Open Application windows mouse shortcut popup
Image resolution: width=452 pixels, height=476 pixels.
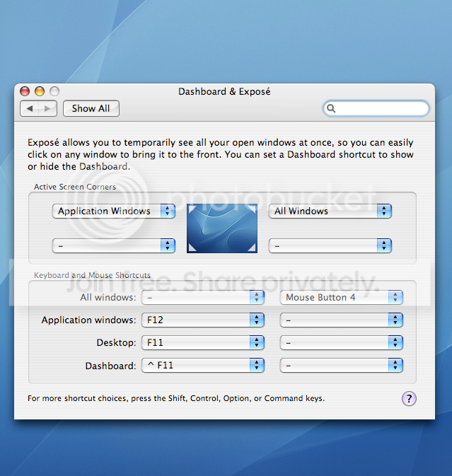point(342,320)
